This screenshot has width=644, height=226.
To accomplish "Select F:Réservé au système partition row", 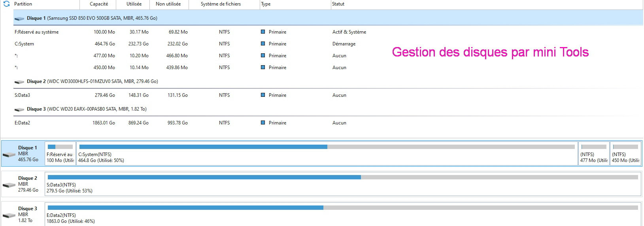I will click(36, 32).
